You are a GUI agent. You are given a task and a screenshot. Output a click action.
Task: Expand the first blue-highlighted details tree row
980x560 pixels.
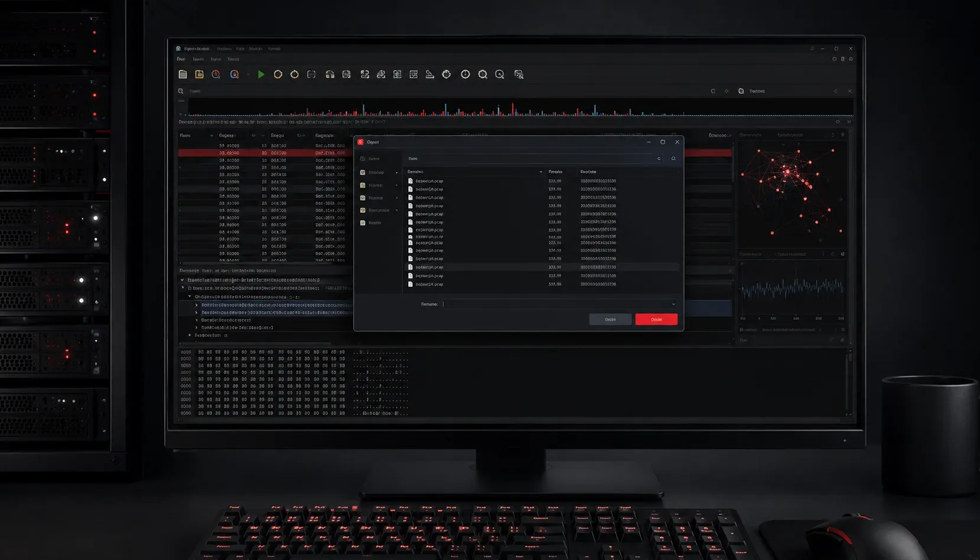[x=197, y=305]
